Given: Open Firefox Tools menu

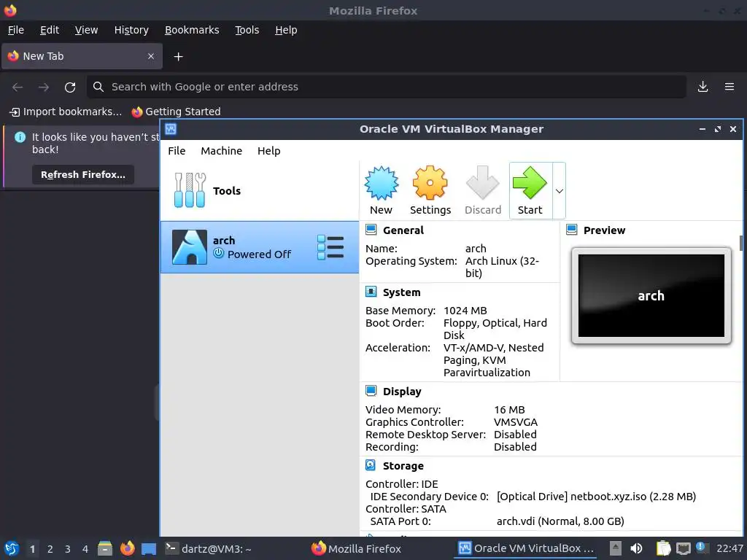Looking at the screenshot, I should click(x=247, y=30).
